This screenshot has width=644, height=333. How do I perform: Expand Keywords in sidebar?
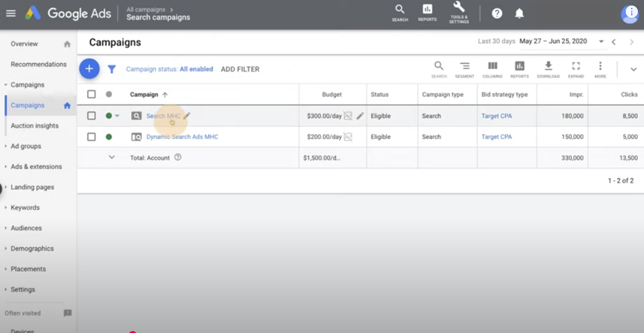tap(6, 208)
